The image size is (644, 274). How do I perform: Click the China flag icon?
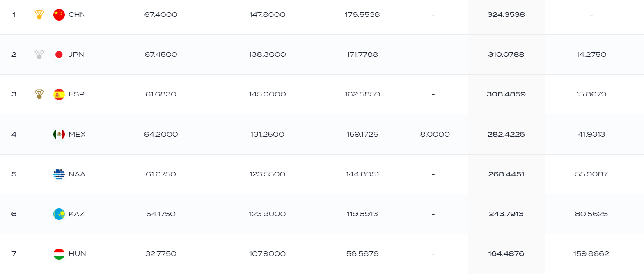coord(59,15)
